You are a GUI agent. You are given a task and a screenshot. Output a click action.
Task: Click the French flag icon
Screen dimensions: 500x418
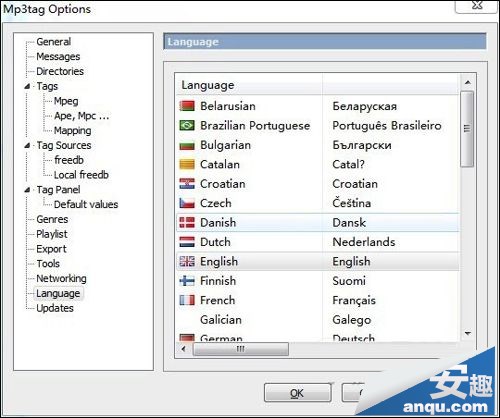pyautogui.click(x=187, y=300)
